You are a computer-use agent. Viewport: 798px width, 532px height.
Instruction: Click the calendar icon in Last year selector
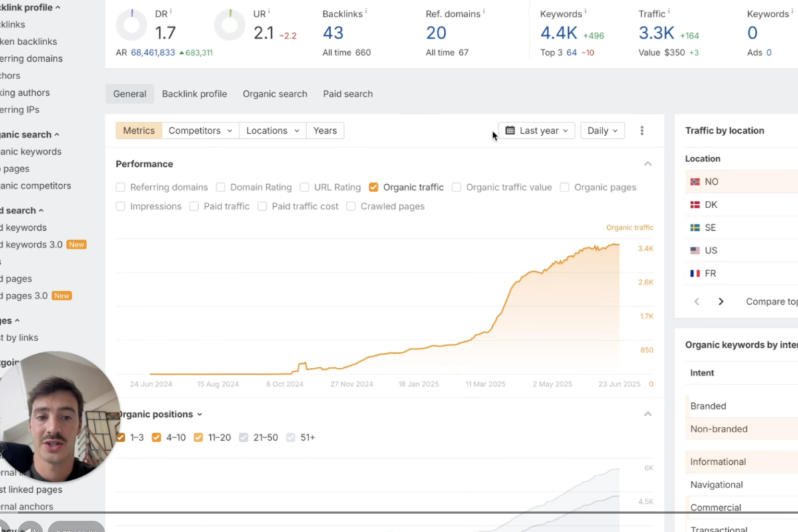(510, 131)
